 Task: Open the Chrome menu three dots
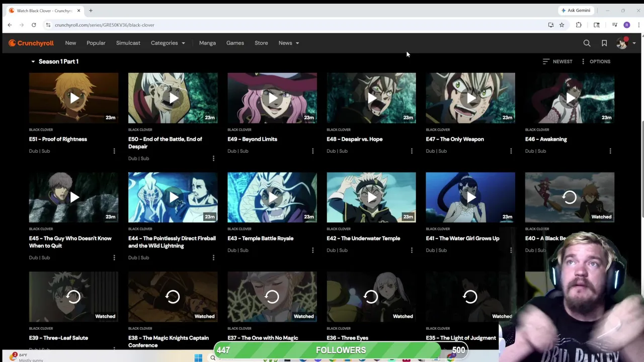[639, 25]
